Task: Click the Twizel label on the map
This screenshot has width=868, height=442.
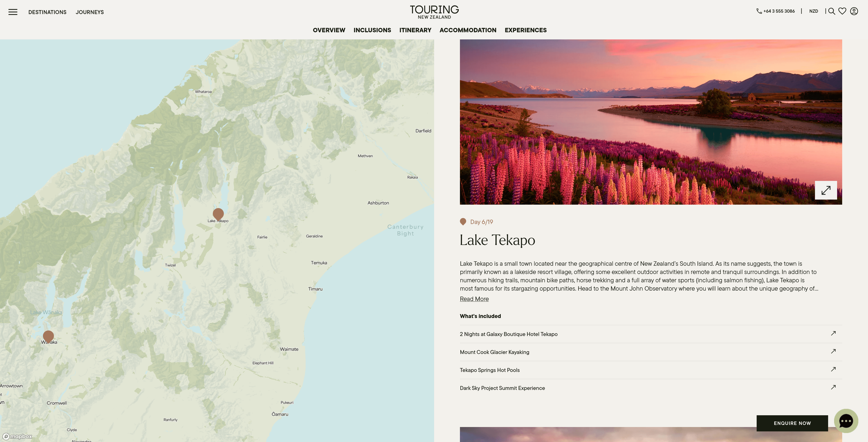Action: point(170,265)
